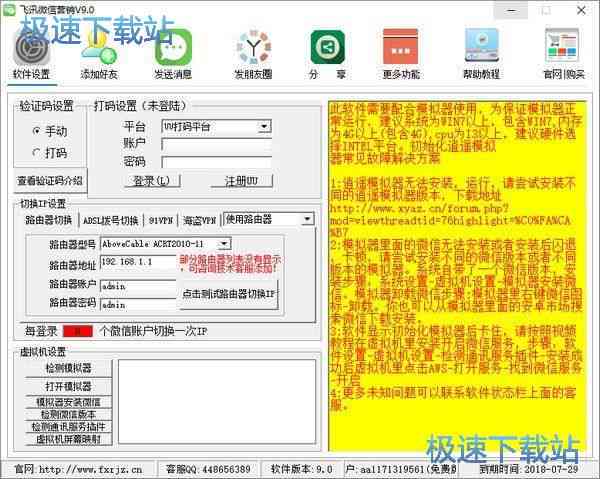Viewport: 600px width, 479px height.
Task: Open the 发送消息 send-message icon
Action: [x=173, y=55]
